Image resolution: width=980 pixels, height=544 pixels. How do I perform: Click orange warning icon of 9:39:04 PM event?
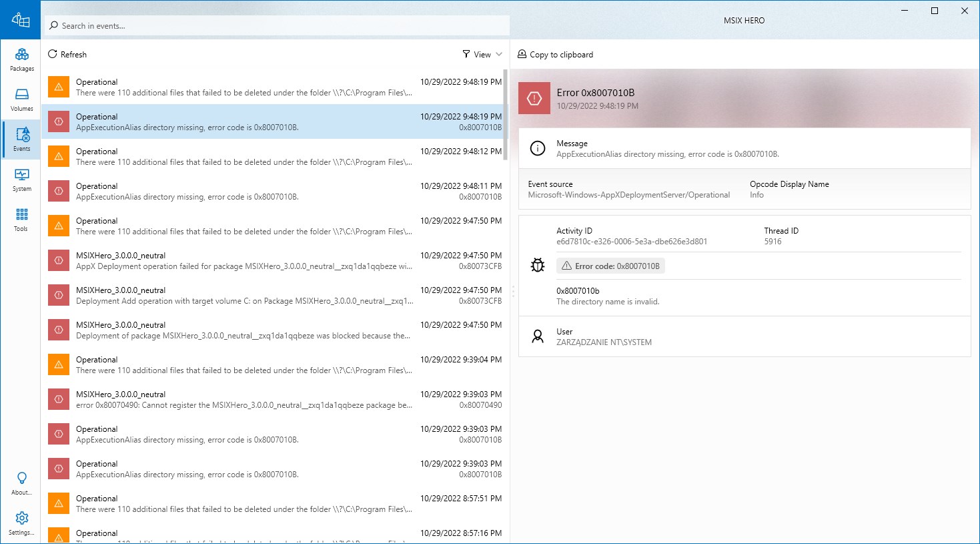coord(59,364)
